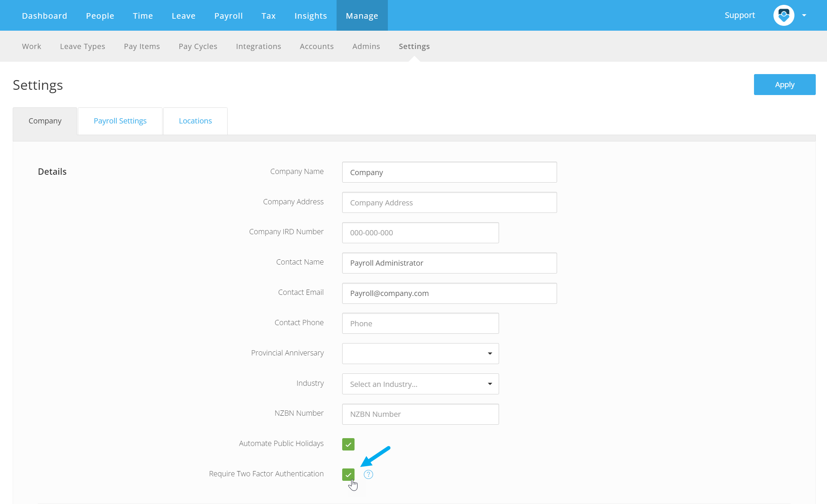Click the Contact Name field
Screen dimensions: 827x504
[449, 263]
